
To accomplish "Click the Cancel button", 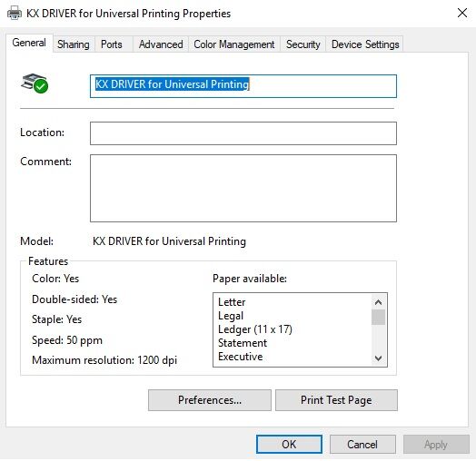I will (362, 445).
